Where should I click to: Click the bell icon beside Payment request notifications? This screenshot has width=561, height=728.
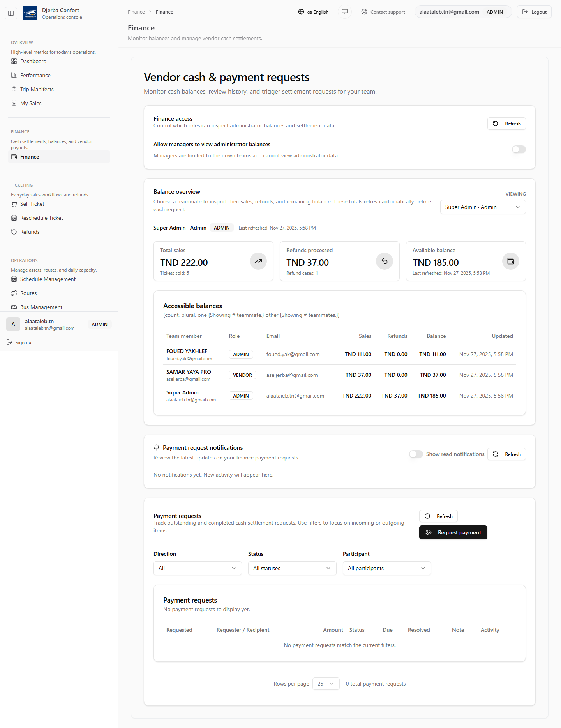(157, 447)
